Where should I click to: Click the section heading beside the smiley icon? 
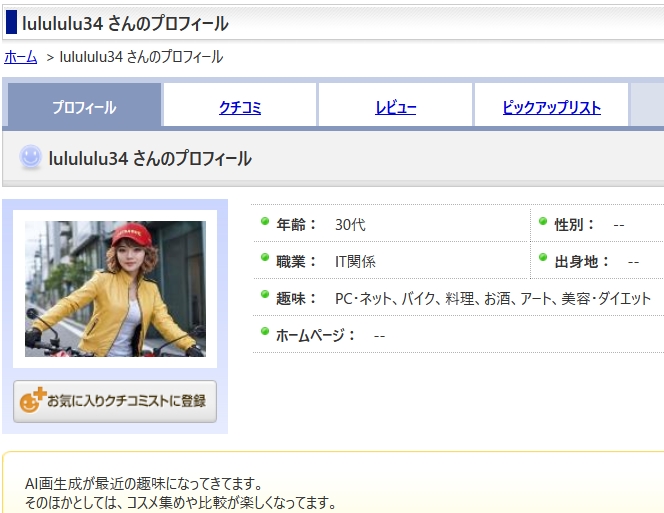coord(150,158)
